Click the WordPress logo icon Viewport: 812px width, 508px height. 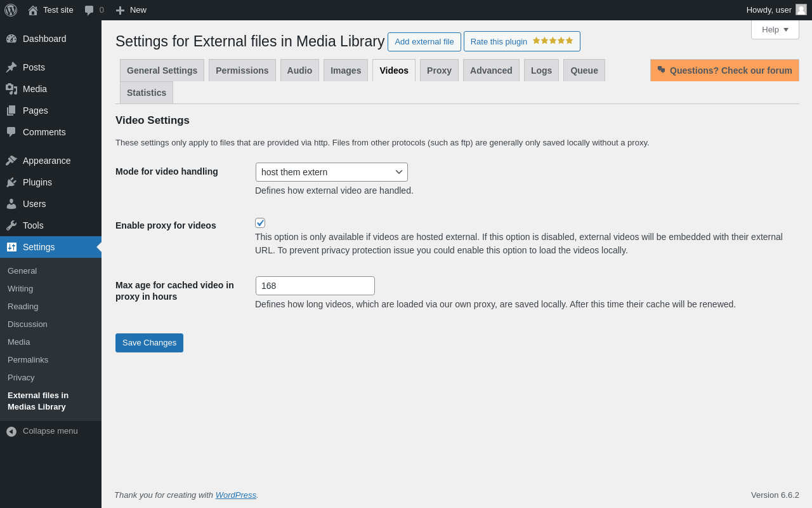point(11,10)
